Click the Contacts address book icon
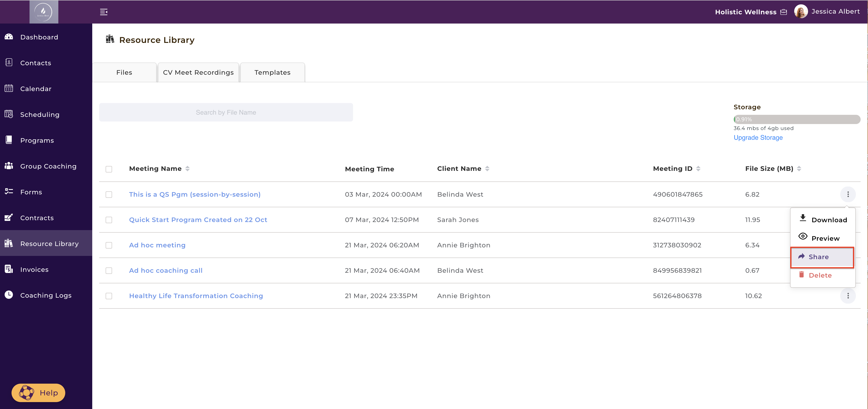 [9, 62]
